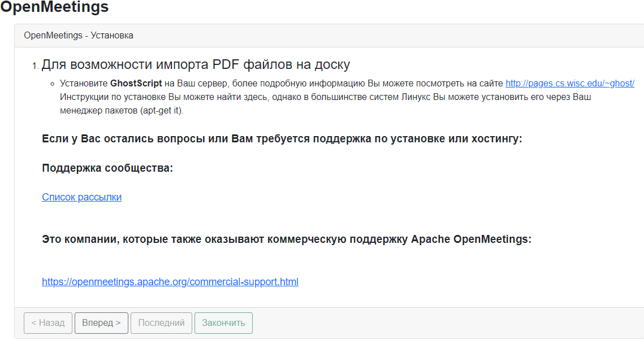
Task: Click the '< Назад' back button
Action: coord(48,323)
